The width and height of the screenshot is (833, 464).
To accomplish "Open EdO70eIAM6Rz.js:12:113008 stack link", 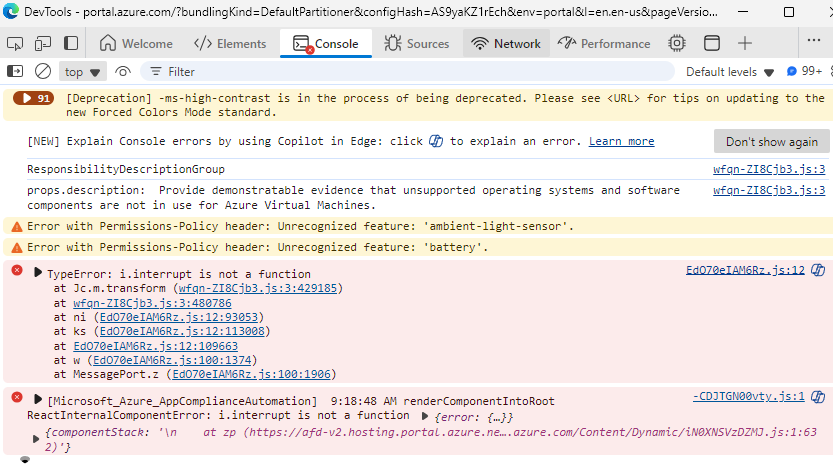I will click(182, 331).
